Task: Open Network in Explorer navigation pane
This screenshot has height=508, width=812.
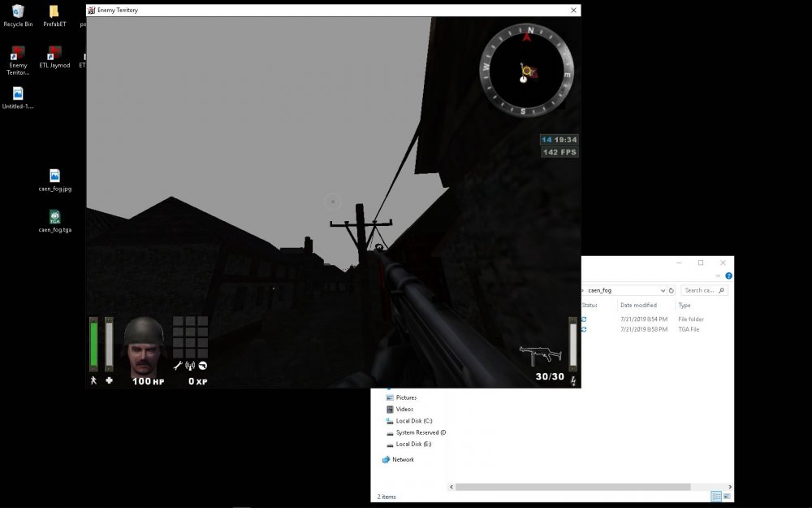Action: coord(398,459)
